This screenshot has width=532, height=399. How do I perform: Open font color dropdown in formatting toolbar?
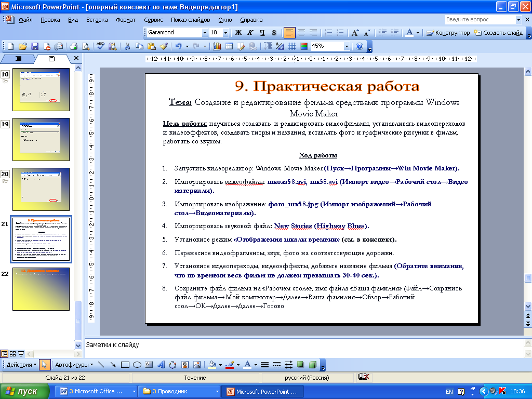[418, 33]
